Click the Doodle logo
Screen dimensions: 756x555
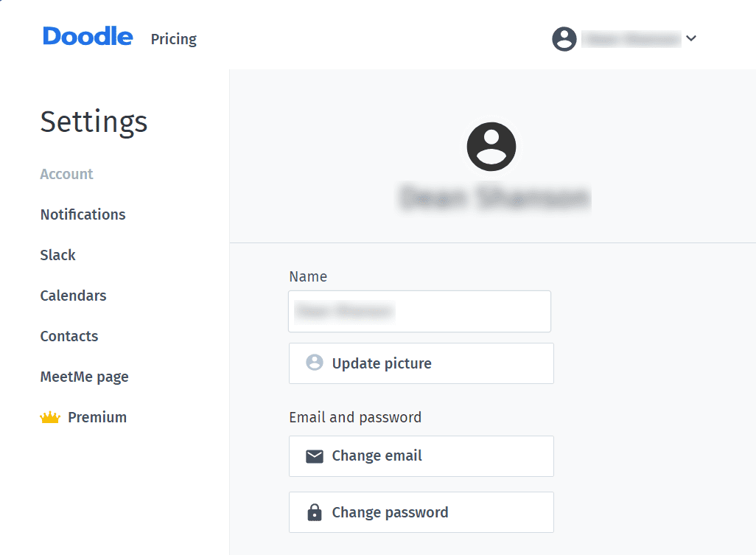[88, 37]
